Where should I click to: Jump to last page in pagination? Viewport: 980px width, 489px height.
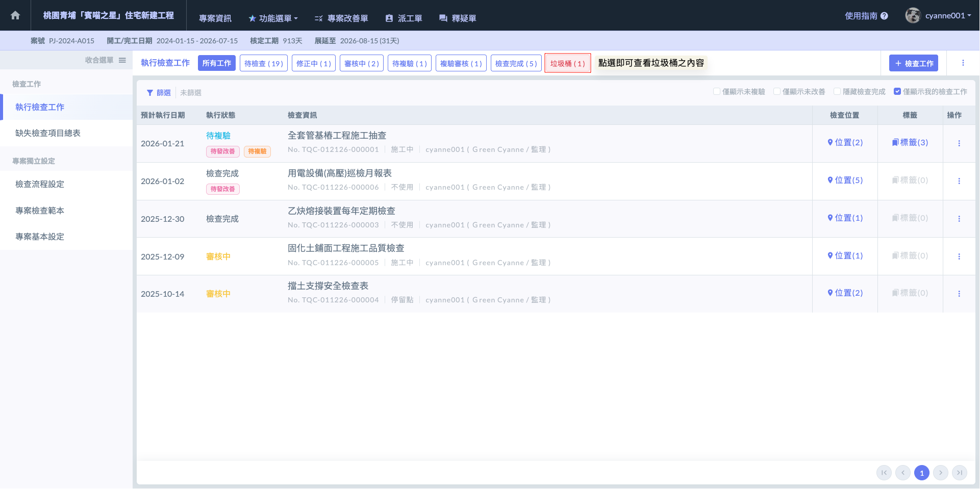[x=959, y=473]
